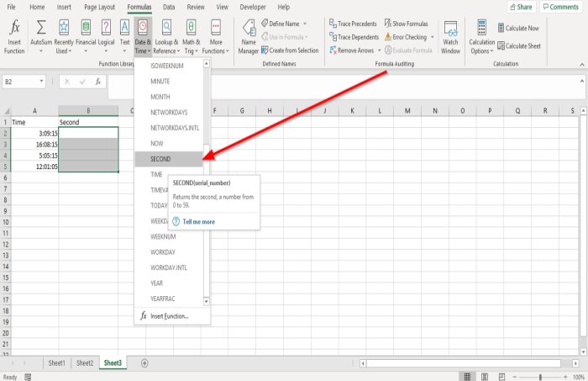Switch to the Page Layout tab

[x=99, y=7]
